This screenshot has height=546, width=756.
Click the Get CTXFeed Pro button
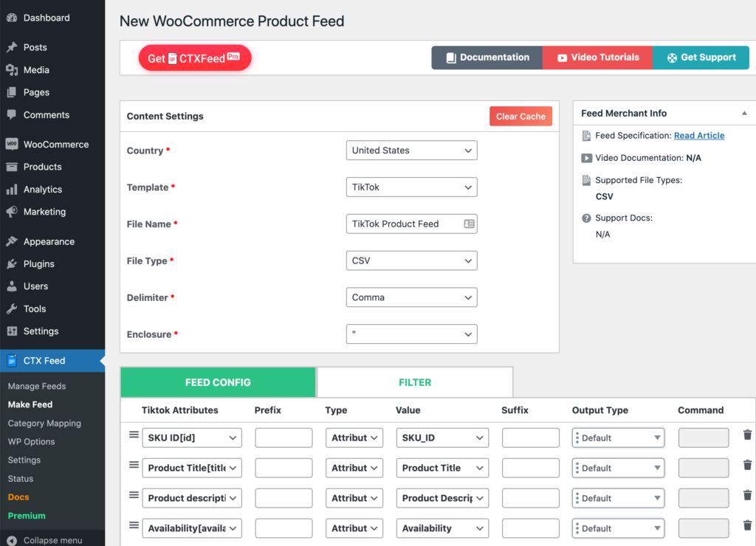point(195,58)
